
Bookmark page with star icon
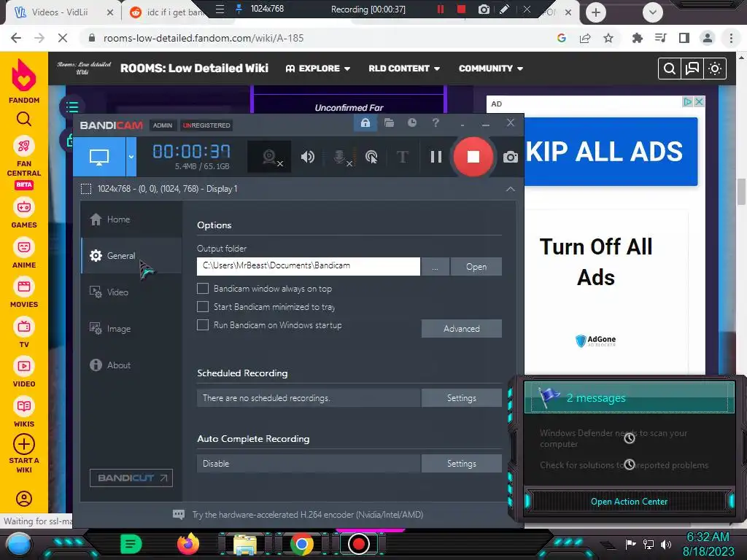608,38
